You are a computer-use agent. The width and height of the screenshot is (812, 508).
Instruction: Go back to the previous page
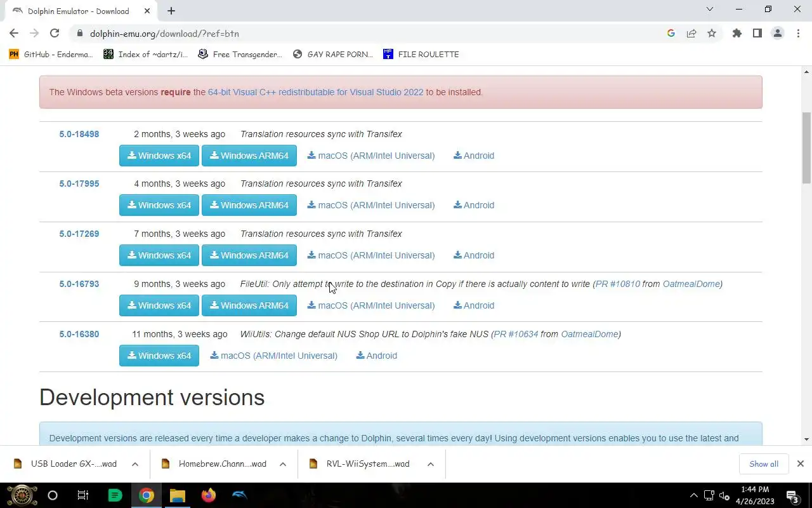pos(14,34)
